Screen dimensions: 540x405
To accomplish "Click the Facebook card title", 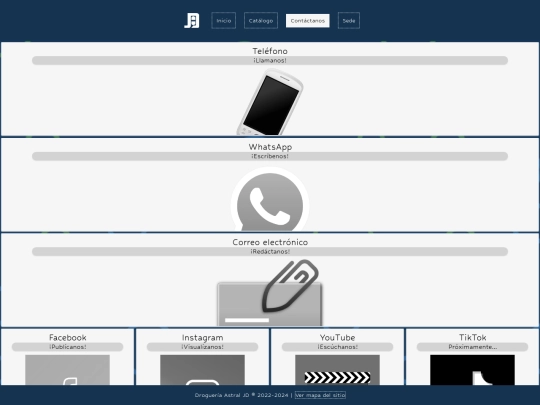I will [68, 338].
